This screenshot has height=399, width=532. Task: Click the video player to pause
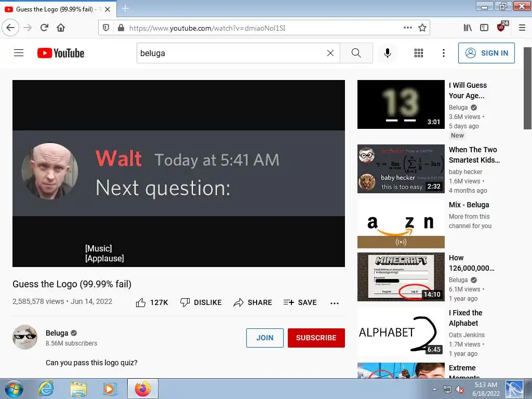(179, 173)
